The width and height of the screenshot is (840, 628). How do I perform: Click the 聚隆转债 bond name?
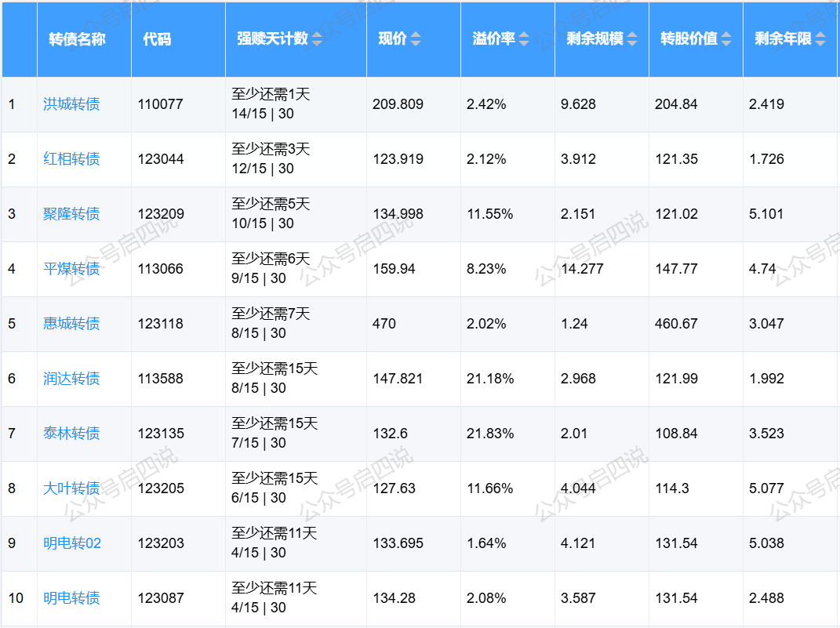pos(71,214)
